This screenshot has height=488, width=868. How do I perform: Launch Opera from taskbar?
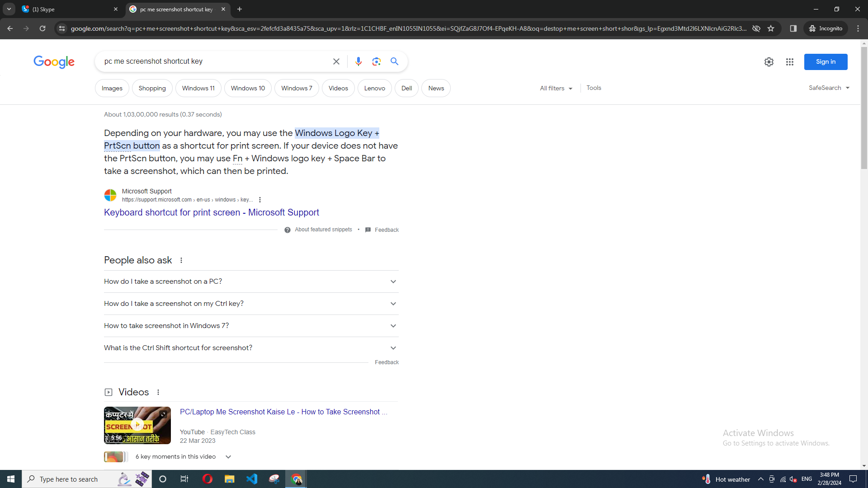(x=208, y=479)
